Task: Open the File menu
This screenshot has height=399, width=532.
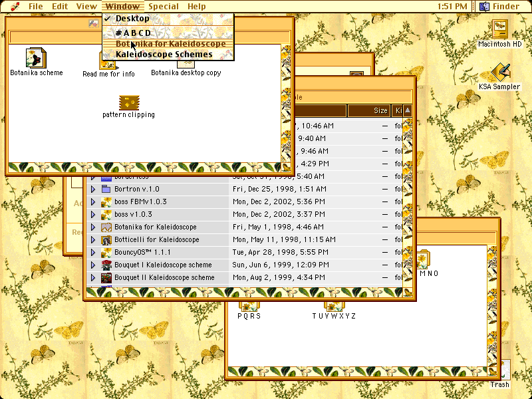Action: pos(36,7)
